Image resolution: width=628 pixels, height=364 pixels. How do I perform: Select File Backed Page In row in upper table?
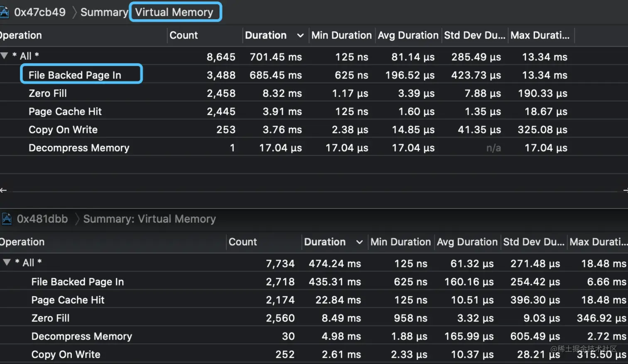314,75
